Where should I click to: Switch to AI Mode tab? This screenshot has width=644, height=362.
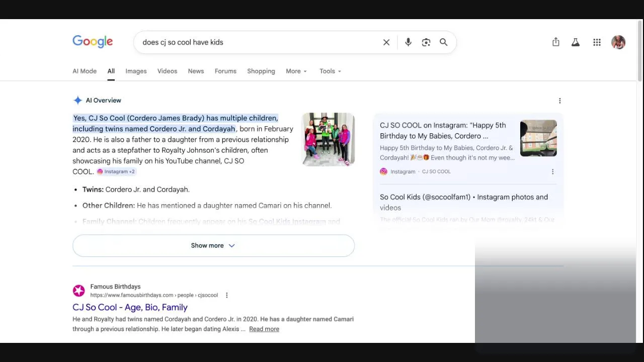pos(85,71)
